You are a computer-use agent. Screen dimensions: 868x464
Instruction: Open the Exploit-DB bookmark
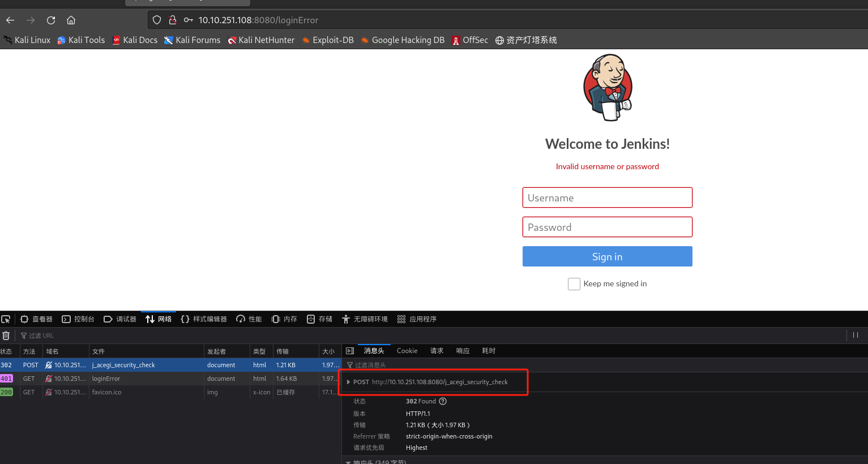click(x=328, y=40)
